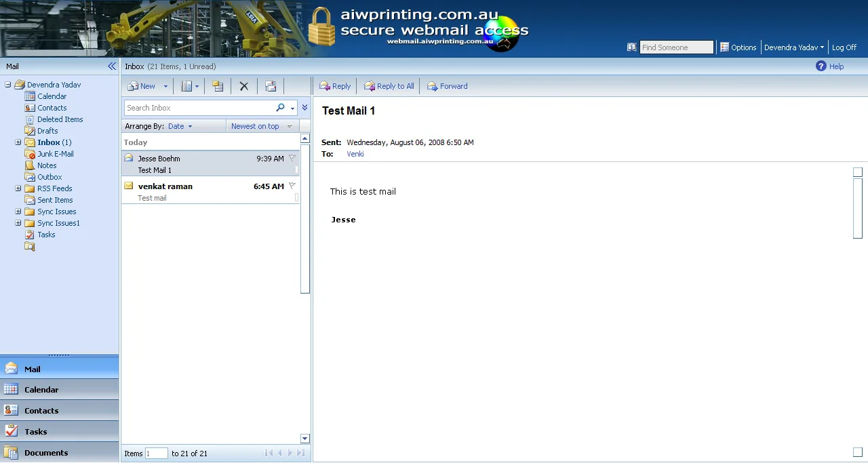Forward the Test Mail 1 message
Image resolution: width=868 pixels, height=463 pixels.
tap(447, 86)
